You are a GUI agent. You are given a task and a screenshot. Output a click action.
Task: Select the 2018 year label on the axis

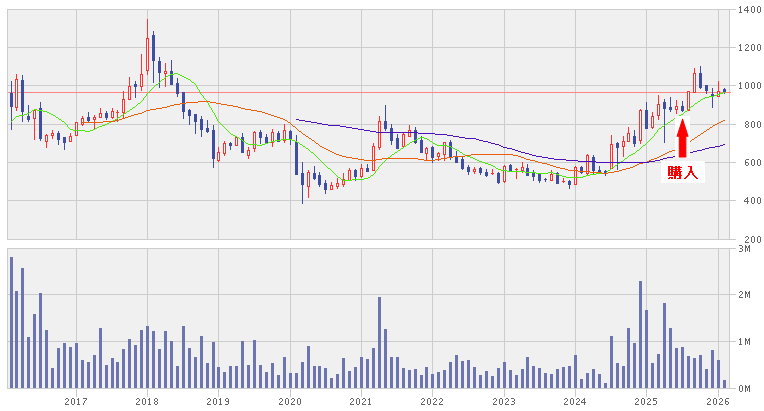point(147,401)
